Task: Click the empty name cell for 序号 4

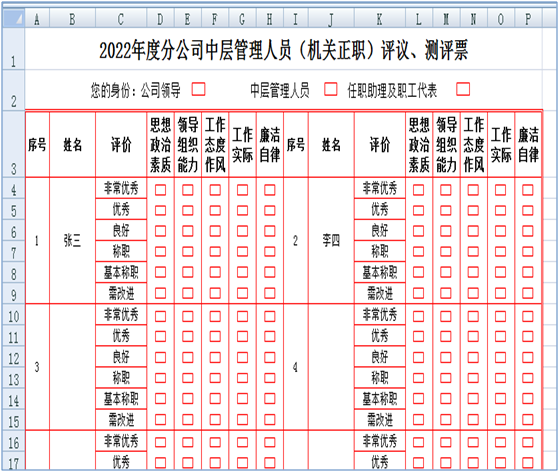Action: pos(331,367)
